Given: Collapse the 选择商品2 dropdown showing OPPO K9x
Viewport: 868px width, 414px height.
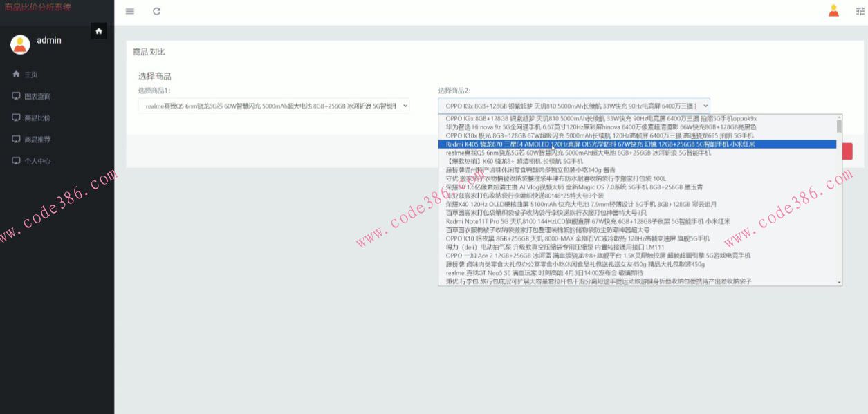Looking at the screenshot, I should (x=574, y=106).
